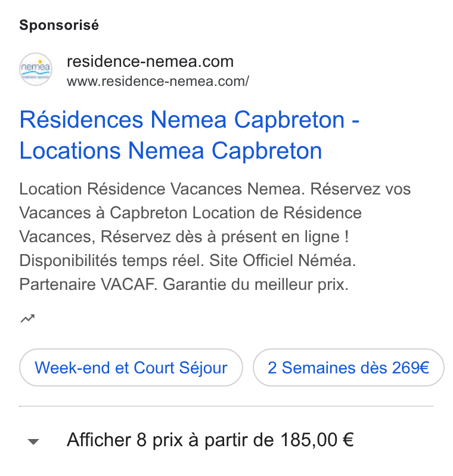Click the "Sponsorisé" label
Image resolution: width=453 pixels, height=476 pixels.
59,25
